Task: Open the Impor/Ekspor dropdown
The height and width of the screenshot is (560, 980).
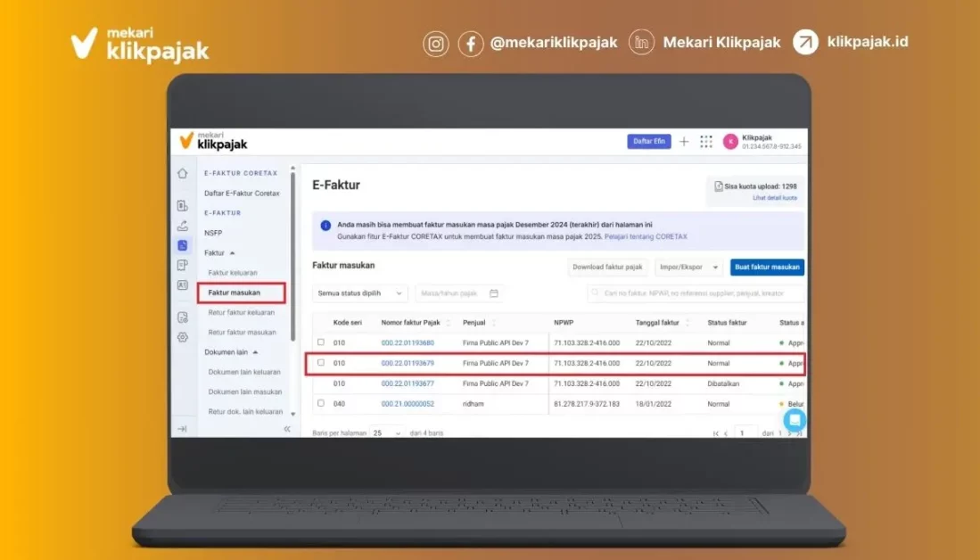Action: 688,267
